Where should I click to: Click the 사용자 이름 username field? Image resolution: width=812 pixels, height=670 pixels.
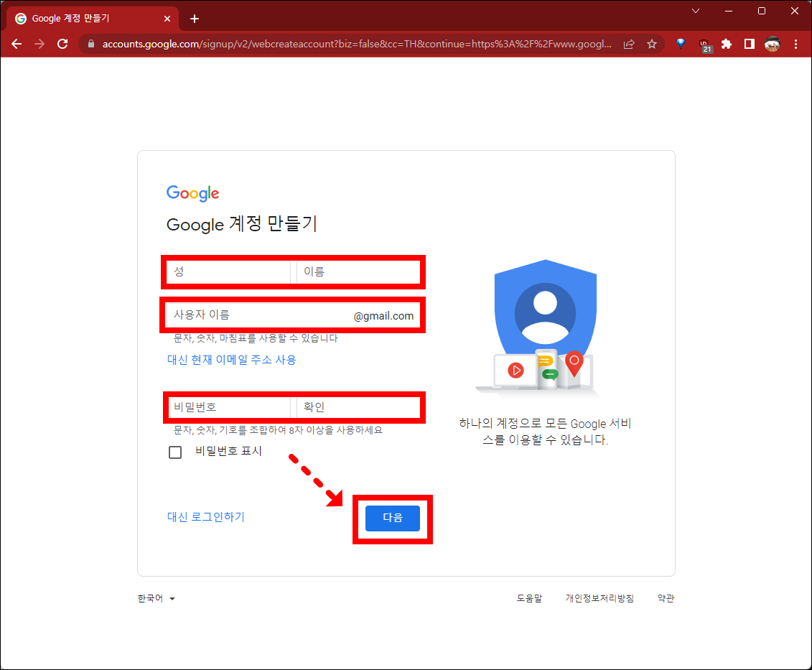[x=293, y=315]
